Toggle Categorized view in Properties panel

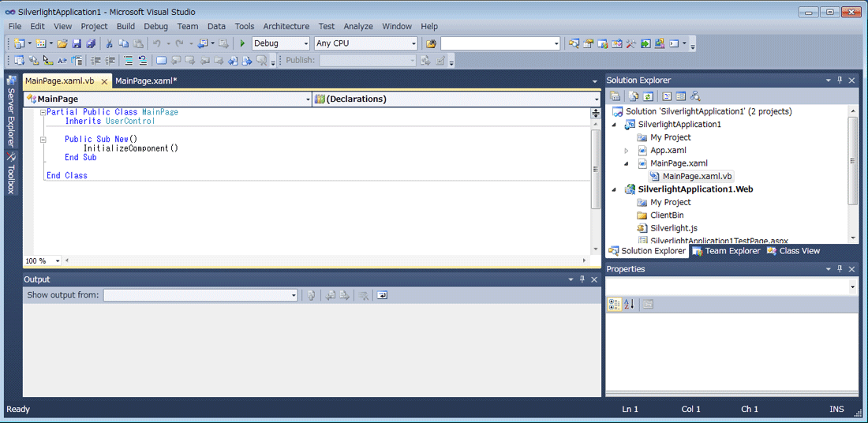615,304
